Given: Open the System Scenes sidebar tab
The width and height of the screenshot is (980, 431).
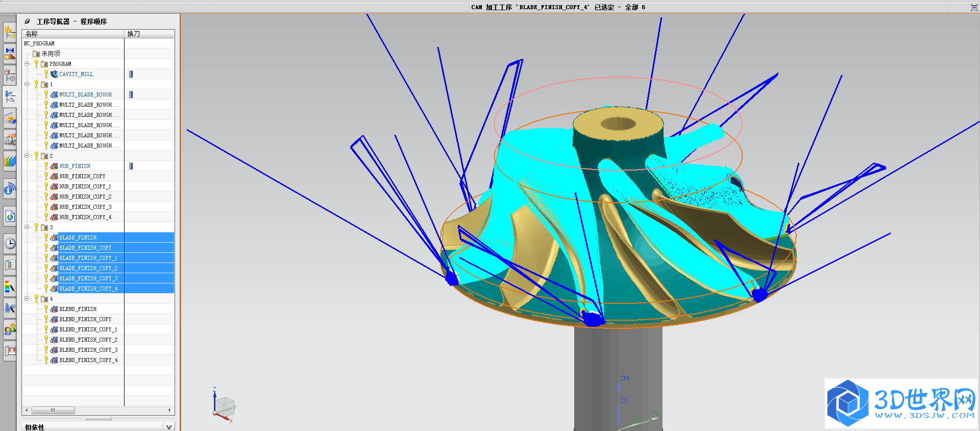Looking at the screenshot, I should (10, 351).
